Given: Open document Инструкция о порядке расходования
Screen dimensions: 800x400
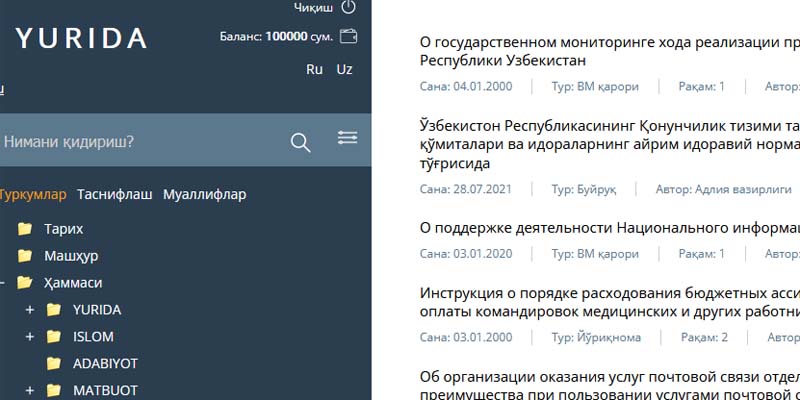Looking at the screenshot, I should pos(610,302).
